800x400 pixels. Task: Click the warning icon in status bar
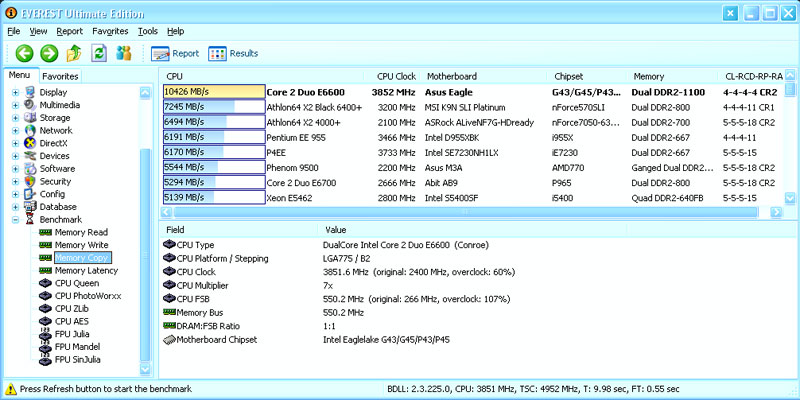coord(11,389)
